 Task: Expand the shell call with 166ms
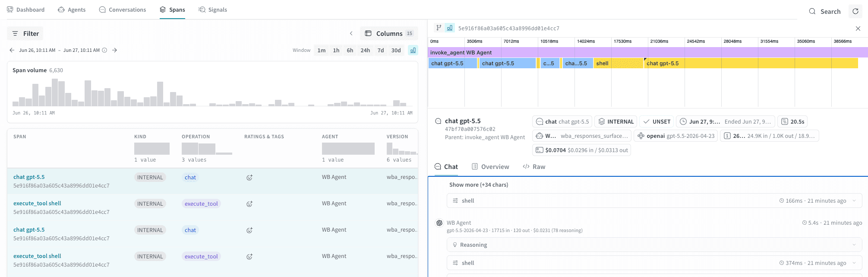click(x=654, y=201)
